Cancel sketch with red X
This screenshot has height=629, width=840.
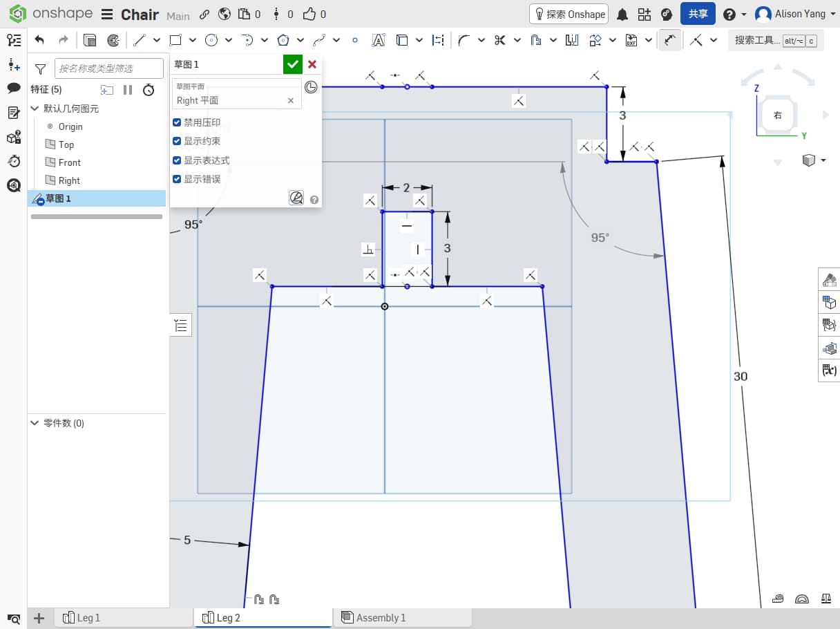coord(312,64)
